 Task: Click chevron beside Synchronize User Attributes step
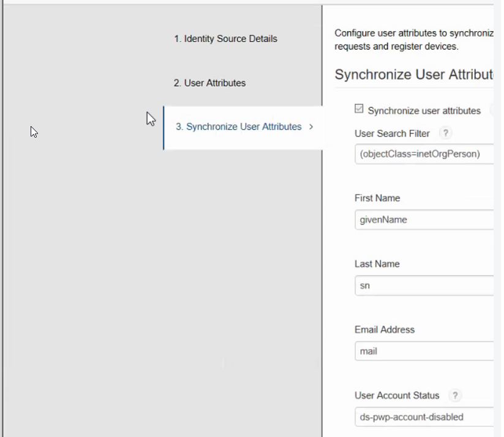click(311, 127)
